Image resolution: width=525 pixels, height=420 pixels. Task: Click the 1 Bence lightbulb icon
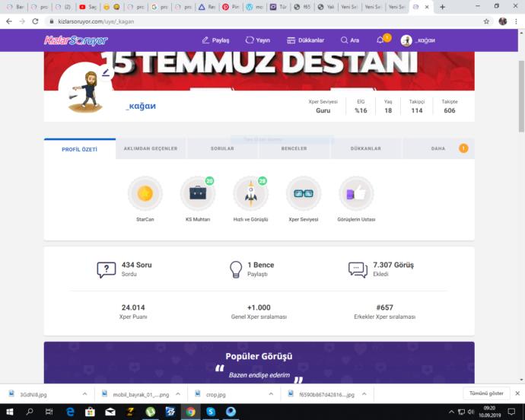click(x=236, y=269)
